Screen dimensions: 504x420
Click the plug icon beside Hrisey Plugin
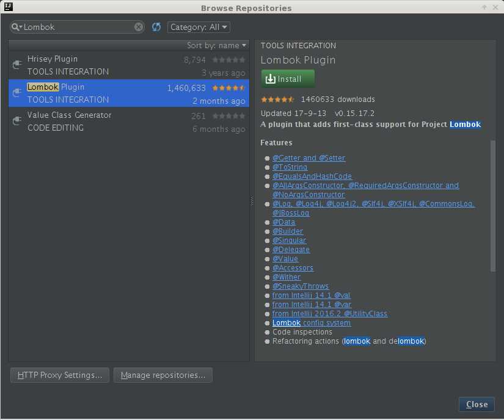tap(17, 65)
